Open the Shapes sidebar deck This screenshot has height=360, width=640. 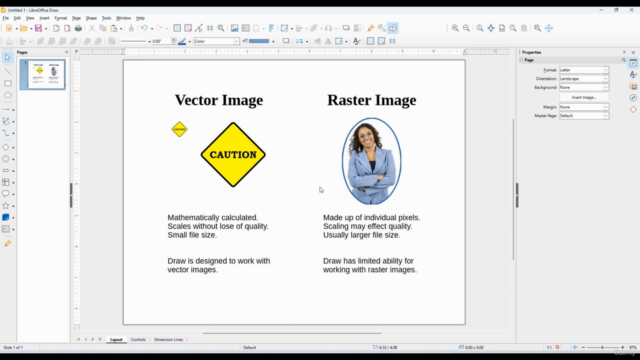pyautogui.click(x=633, y=109)
